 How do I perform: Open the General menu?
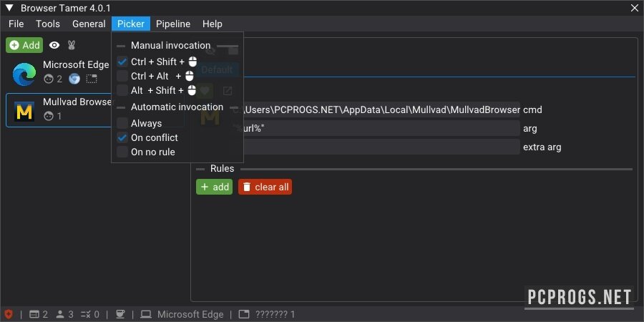click(89, 24)
